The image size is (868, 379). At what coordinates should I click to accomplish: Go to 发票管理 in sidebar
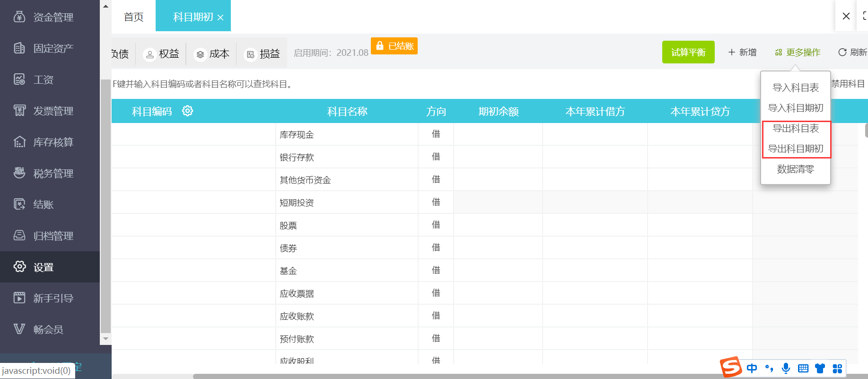[53, 111]
